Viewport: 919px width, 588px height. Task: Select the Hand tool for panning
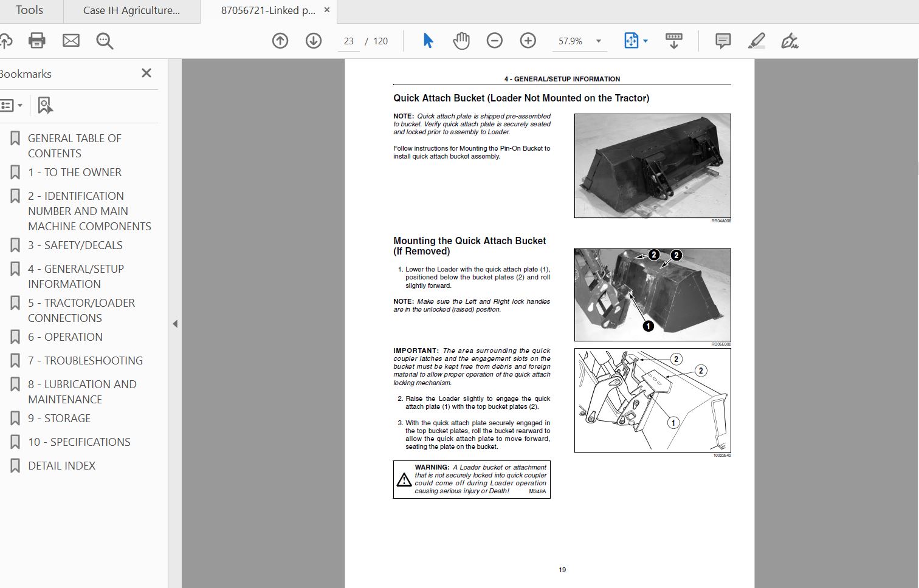pos(461,41)
